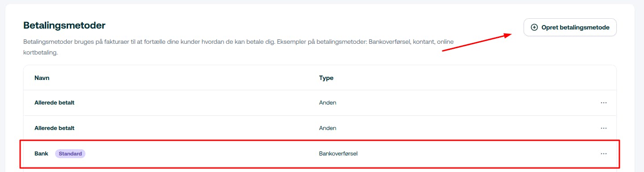
Task: Click the Navn column header
Action: point(42,78)
